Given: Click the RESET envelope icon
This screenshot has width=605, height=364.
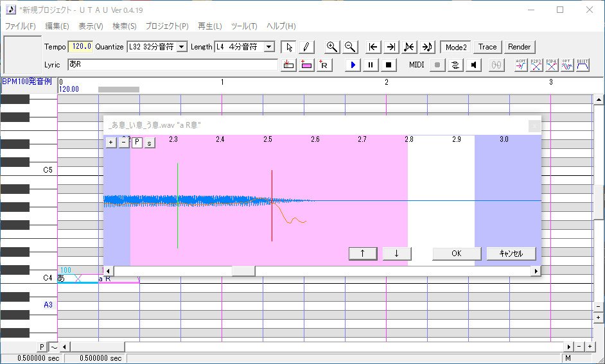Looking at the screenshot, I should [583, 65].
